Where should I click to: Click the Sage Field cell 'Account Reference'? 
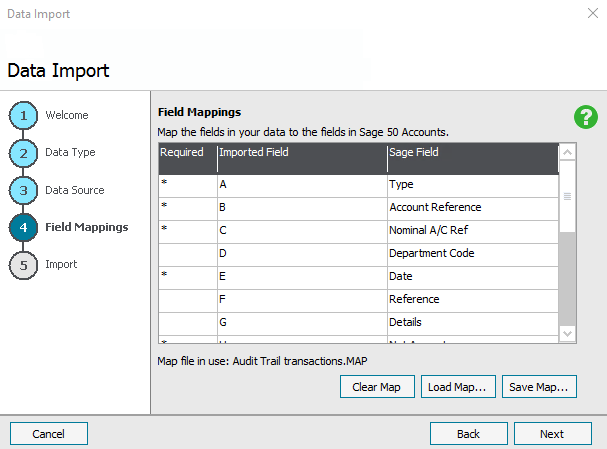(472, 208)
